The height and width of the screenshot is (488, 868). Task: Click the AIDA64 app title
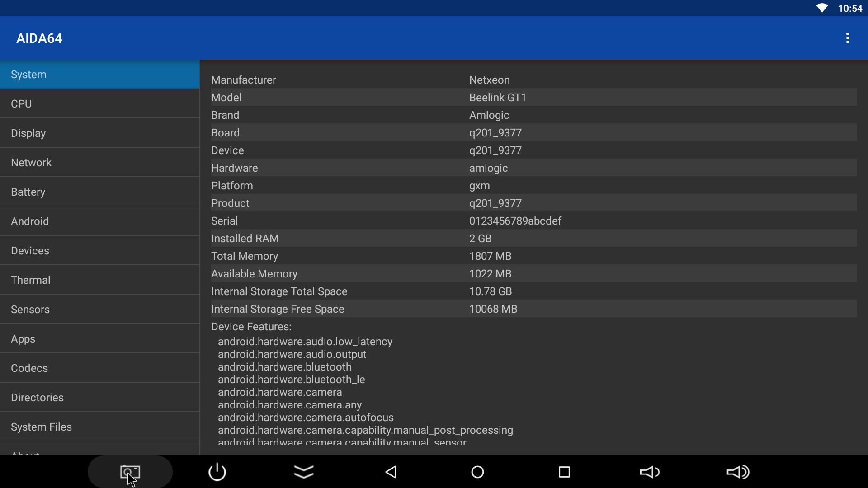pos(39,38)
